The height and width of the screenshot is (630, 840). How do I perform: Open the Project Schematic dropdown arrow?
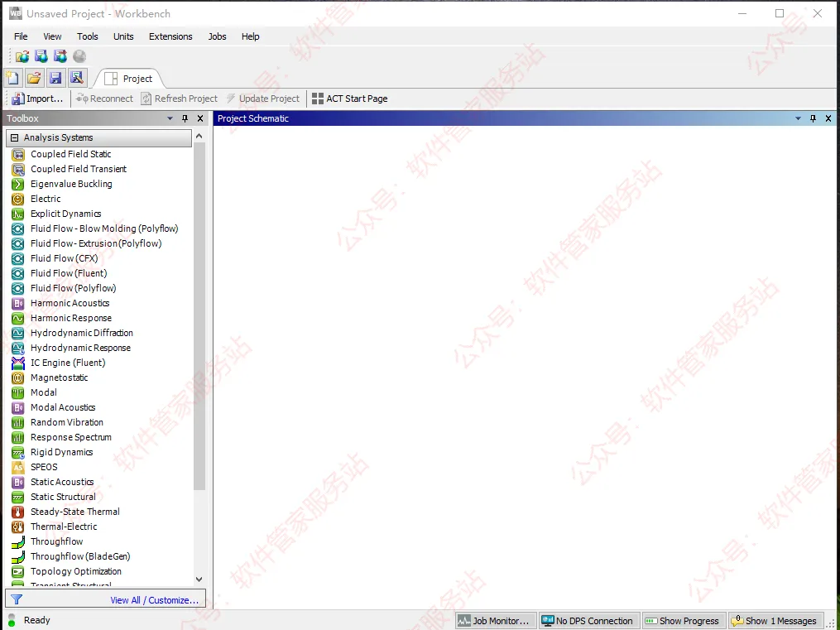pos(799,118)
